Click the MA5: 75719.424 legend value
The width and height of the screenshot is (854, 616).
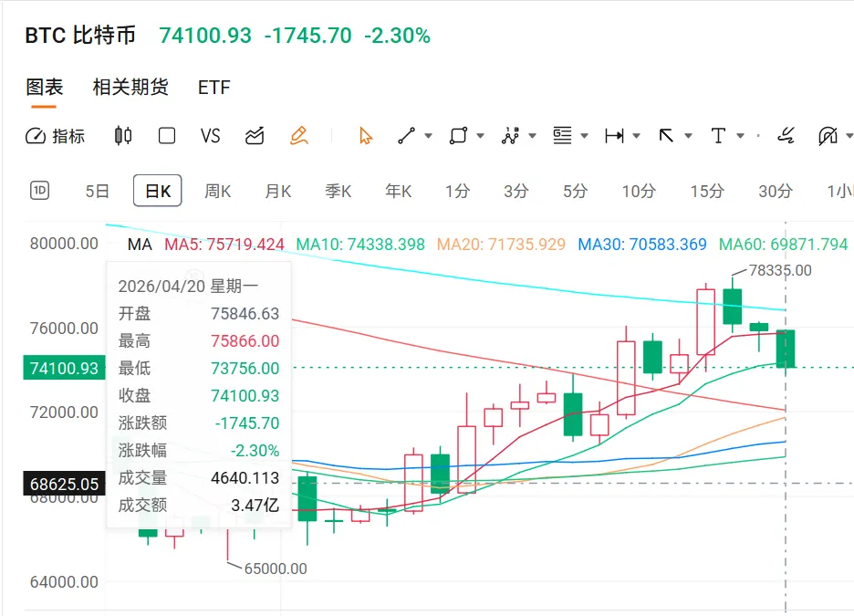224,245
